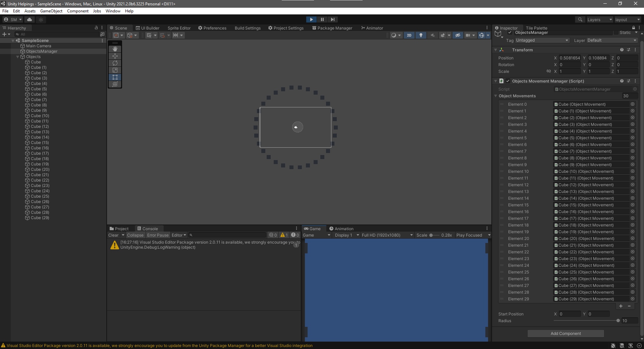The height and width of the screenshot is (349, 644).
Task: Select Main Camera in Hierarchy
Action: point(39,46)
